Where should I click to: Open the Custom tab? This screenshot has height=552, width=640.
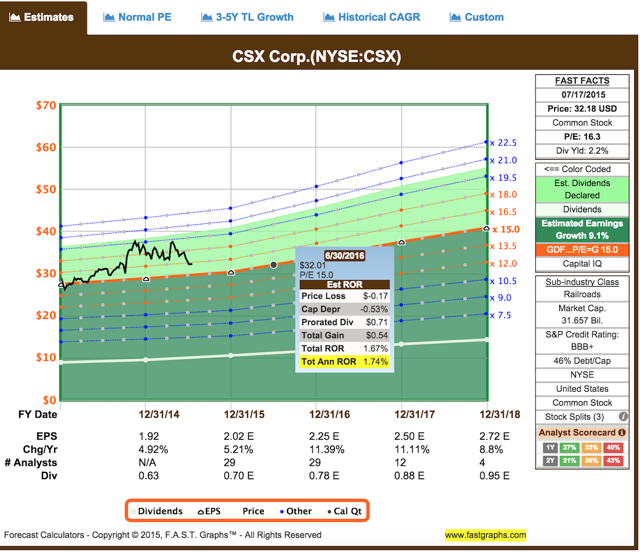(477, 17)
